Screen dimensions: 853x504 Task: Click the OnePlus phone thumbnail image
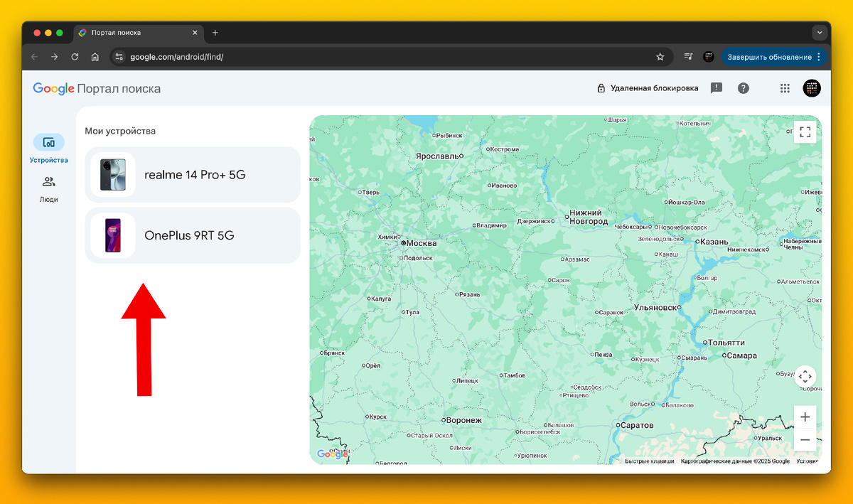[x=113, y=235]
